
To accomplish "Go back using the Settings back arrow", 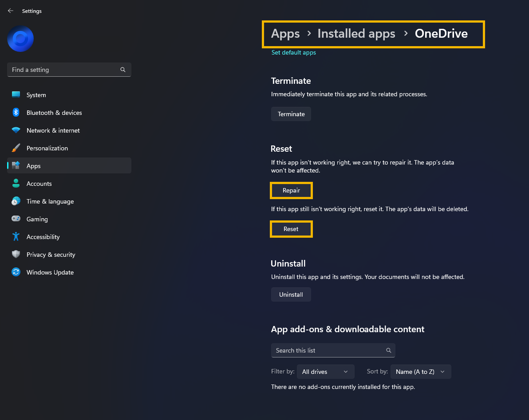I will [11, 11].
